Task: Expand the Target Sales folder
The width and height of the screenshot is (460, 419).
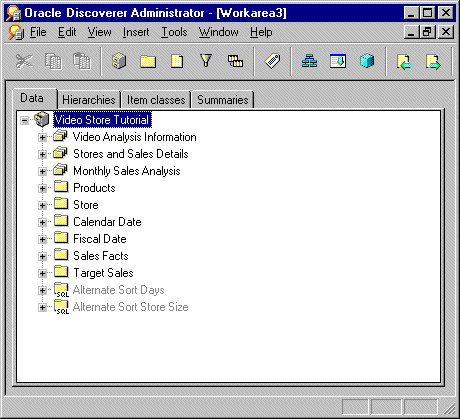Action: point(42,273)
